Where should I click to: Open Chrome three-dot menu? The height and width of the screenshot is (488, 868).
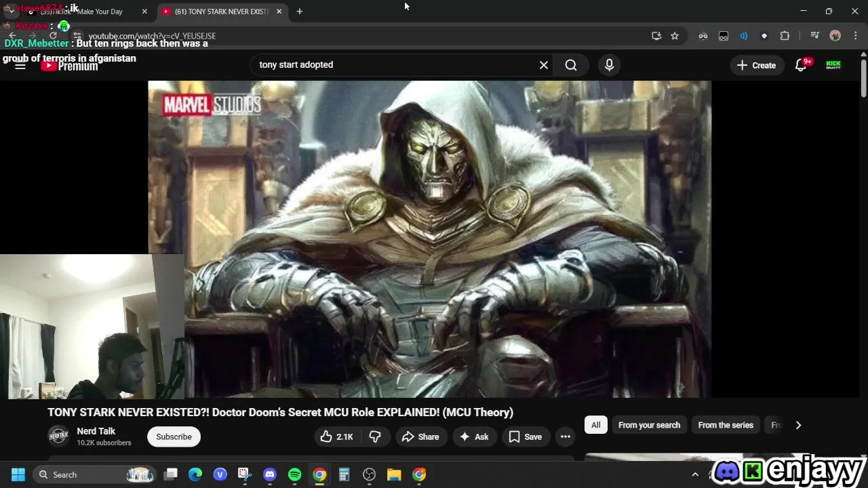click(855, 36)
